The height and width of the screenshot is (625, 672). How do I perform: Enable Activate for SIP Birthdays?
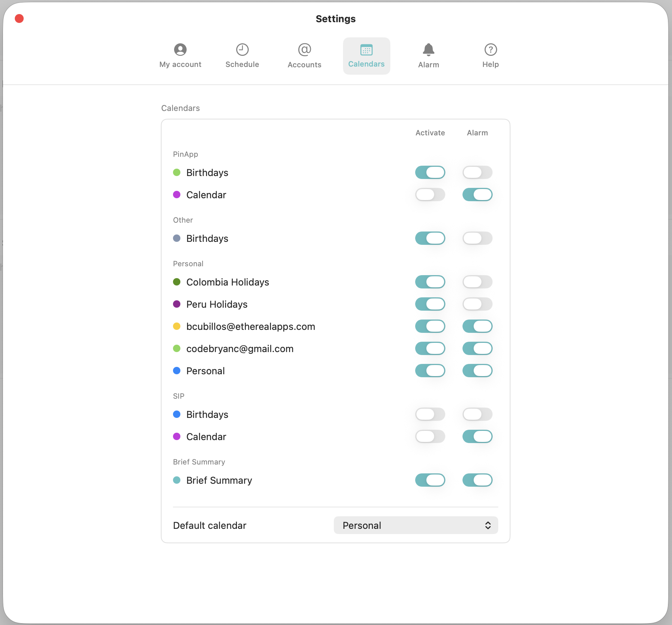[x=430, y=414]
